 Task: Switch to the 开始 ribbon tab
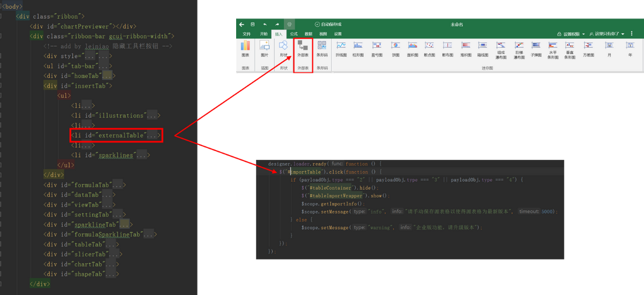[x=264, y=33]
